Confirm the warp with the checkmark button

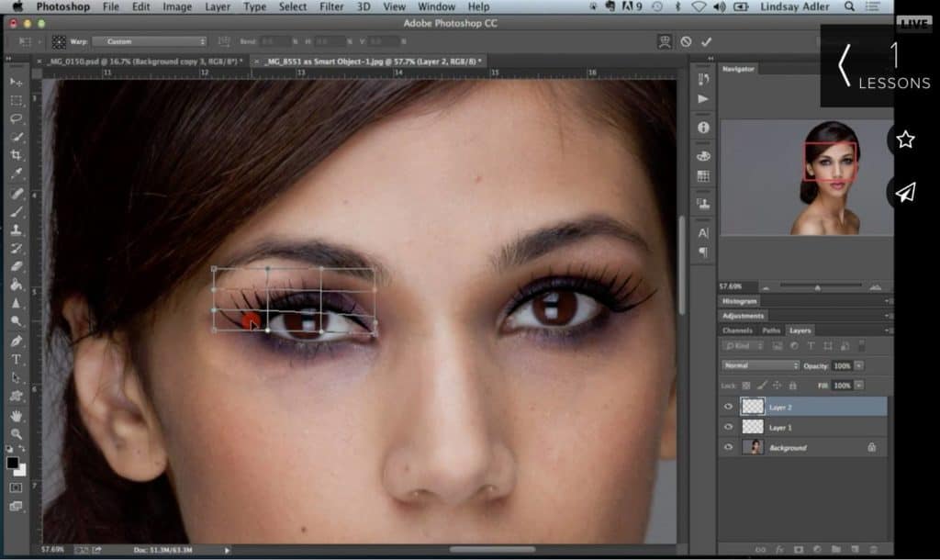tap(706, 41)
